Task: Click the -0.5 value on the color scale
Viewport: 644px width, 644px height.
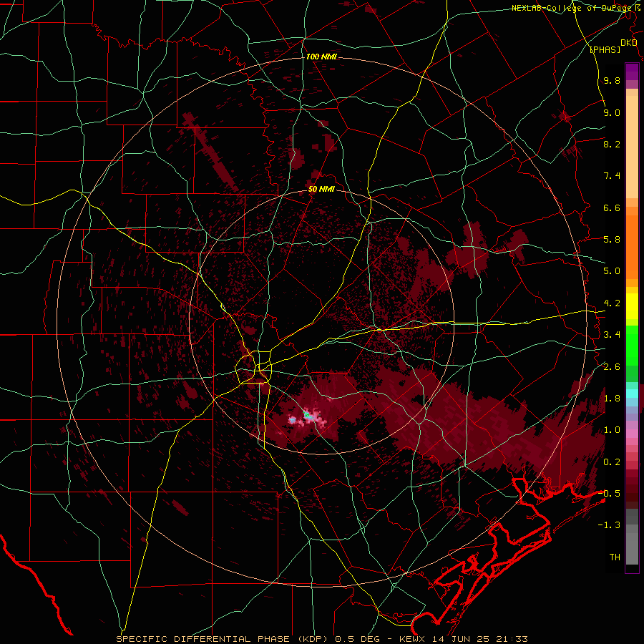Action: click(x=609, y=494)
